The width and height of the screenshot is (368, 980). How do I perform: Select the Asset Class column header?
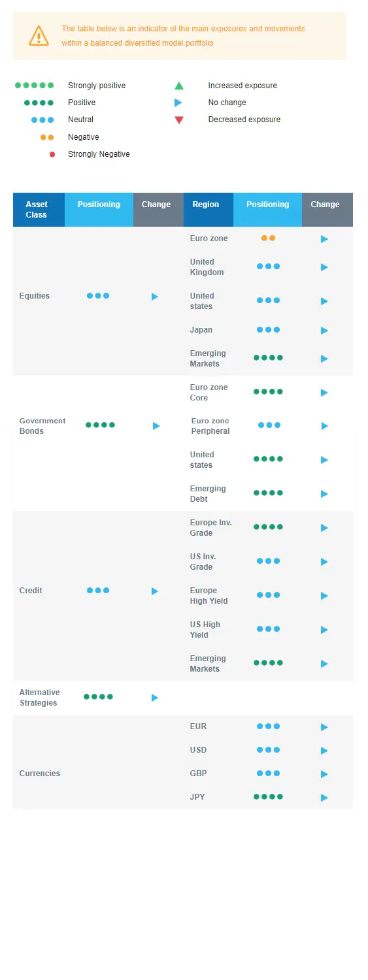tap(39, 210)
